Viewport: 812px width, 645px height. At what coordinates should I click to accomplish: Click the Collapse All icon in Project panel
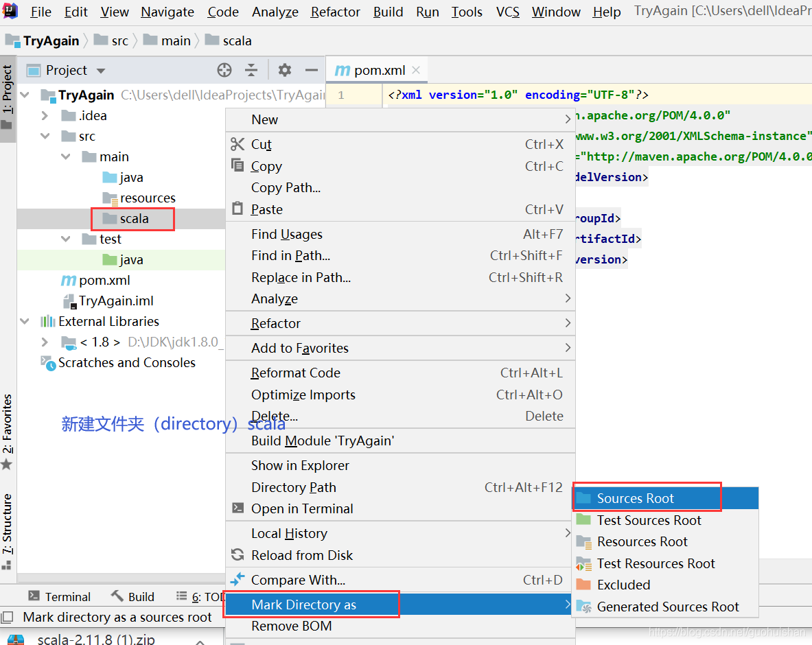pyautogui.click(x=251, y=70)
